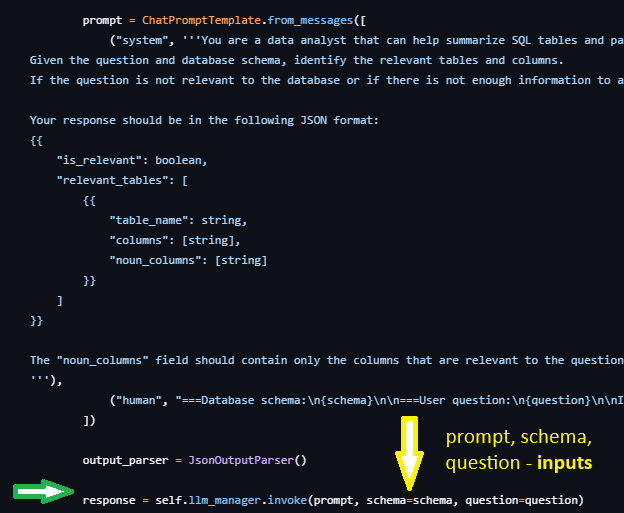Click the yellow 'prompt, schema,' annotation text
The width and height of the screenshot is (624, 513).
(519, 437)
